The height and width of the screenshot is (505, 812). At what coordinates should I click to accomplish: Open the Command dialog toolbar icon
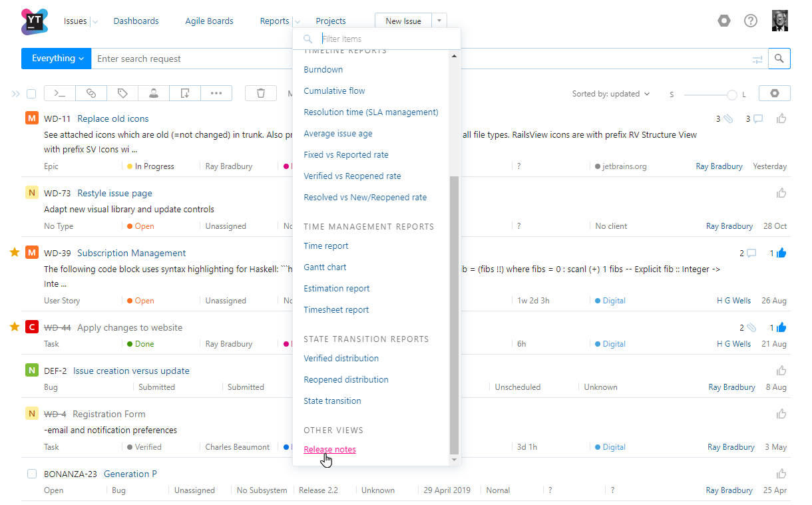click(59, 93)
